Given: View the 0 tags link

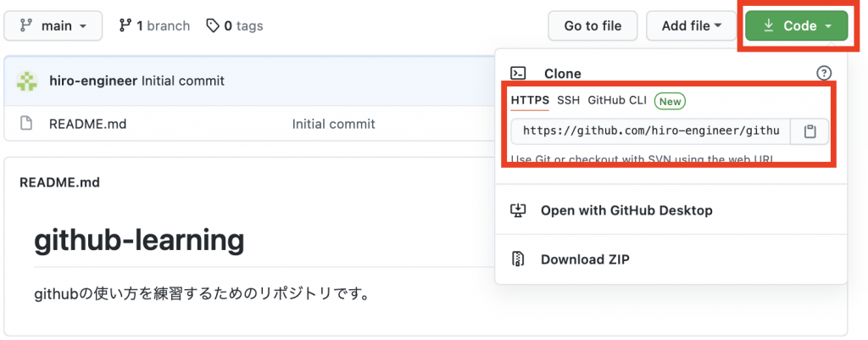Looking at the screenshot, I should 235,26.
